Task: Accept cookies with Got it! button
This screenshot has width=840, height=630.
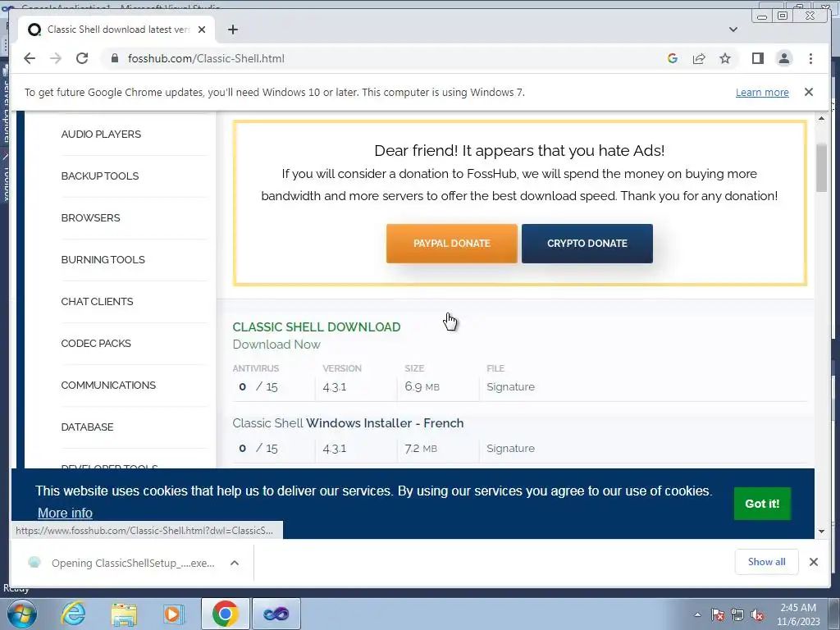Action: click(x=762, y=504)
